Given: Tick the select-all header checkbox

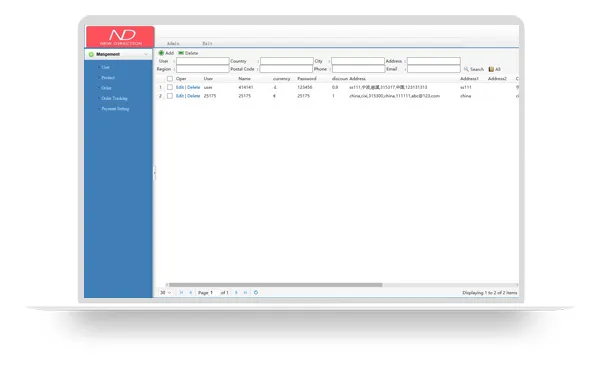Looking at the screenshot, I should 170,79.
